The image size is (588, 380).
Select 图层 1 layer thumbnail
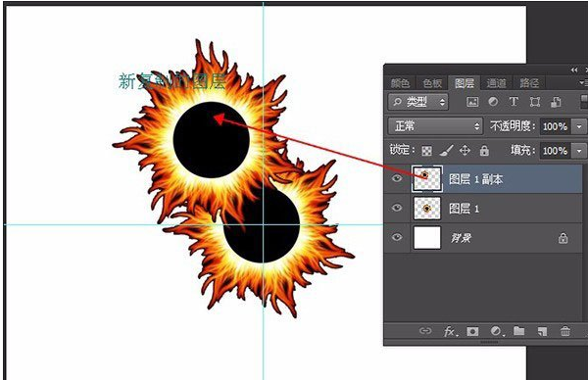(x=427, y=209)
